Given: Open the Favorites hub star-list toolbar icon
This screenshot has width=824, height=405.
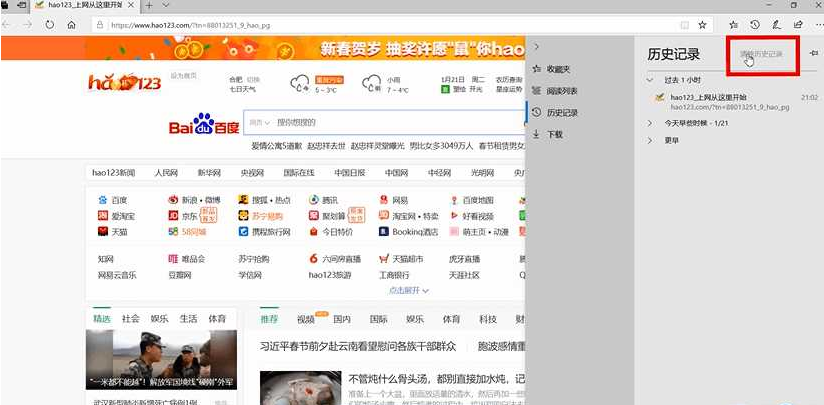Looking at the screenshot, I should [734, 25].
